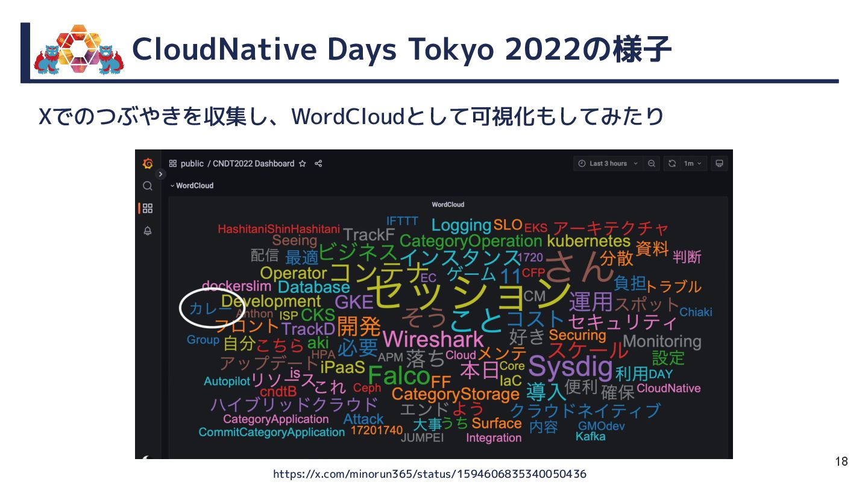
Task: Click the word kubernetes in the cloud
Action: coord(588,242)
